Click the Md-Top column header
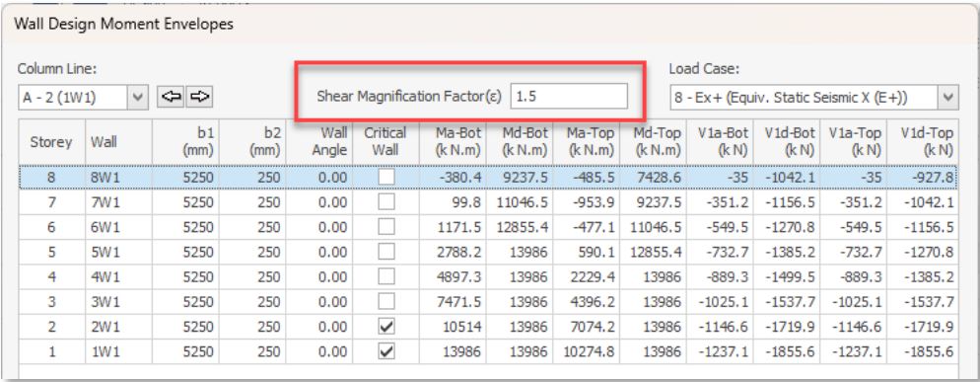 pyautogui.click(x=654, y=142)
